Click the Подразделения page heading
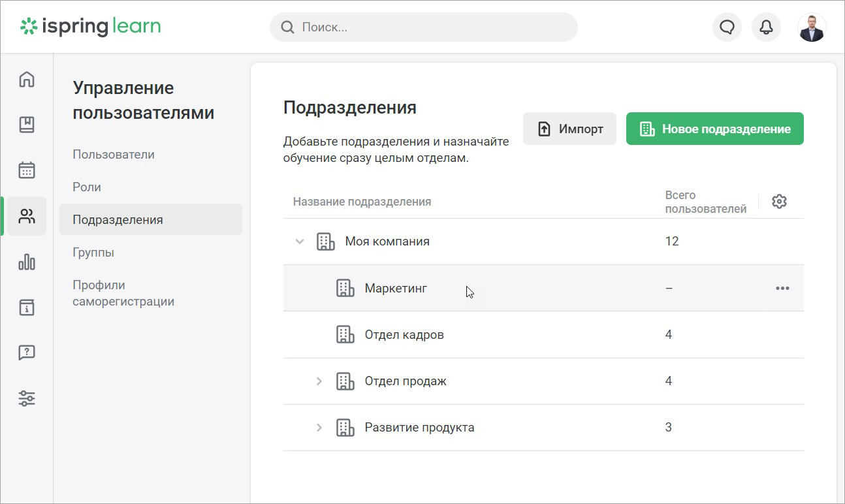 350,108
